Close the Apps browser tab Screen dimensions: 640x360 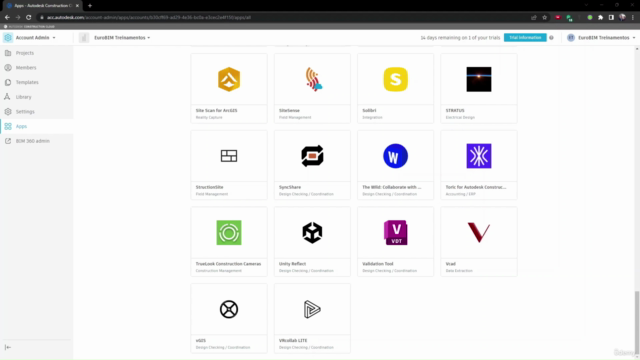click(x=77, y=6)
